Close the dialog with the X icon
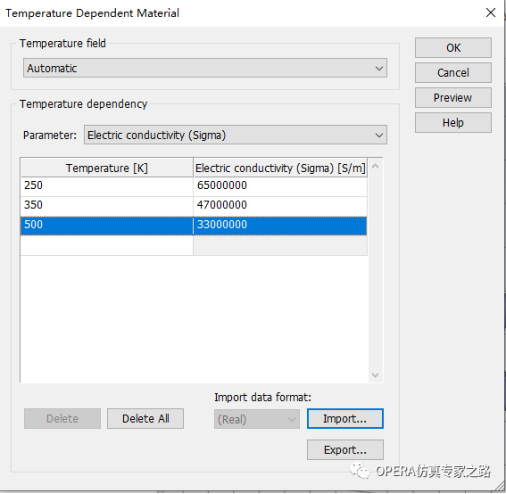This screenshot has height=494, width=506. coord(490,13)
